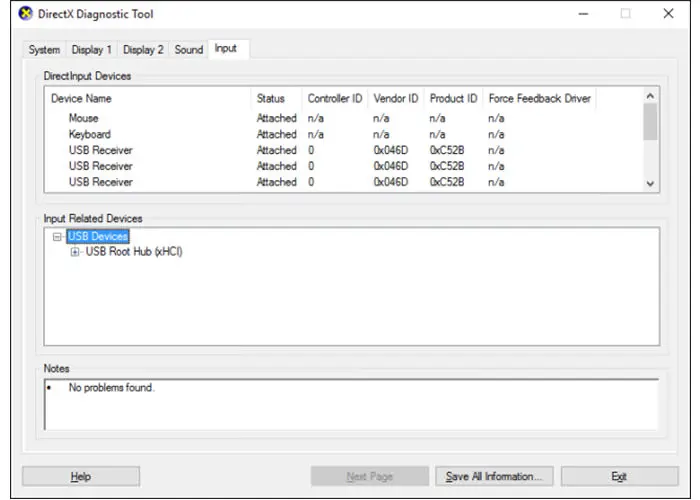Click the Product ID column header

(x=454, y=98)
